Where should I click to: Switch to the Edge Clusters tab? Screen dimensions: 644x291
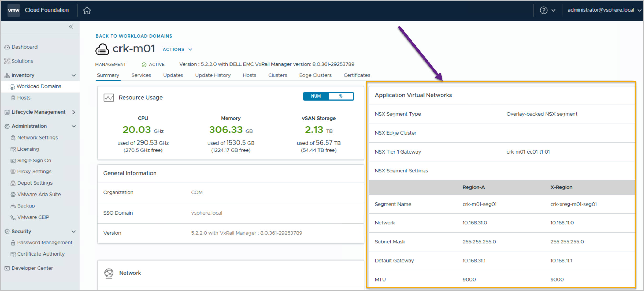315,75
